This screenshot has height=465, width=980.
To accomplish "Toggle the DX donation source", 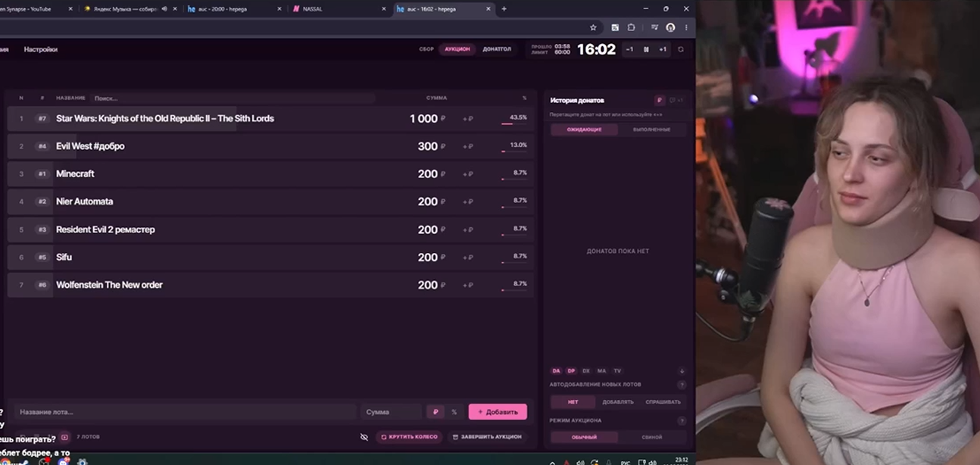I will point(586,371).
